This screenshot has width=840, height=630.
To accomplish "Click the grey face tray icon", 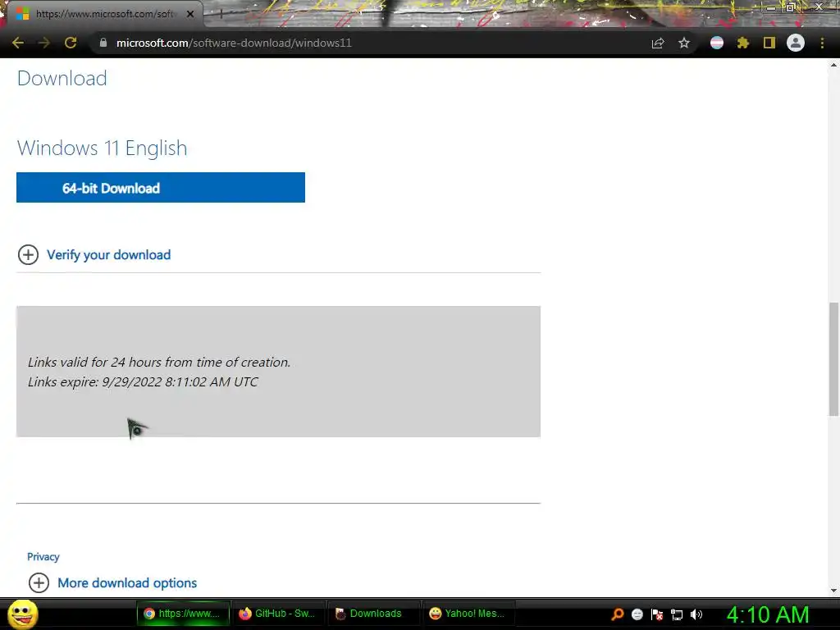I will pos(637,614).
